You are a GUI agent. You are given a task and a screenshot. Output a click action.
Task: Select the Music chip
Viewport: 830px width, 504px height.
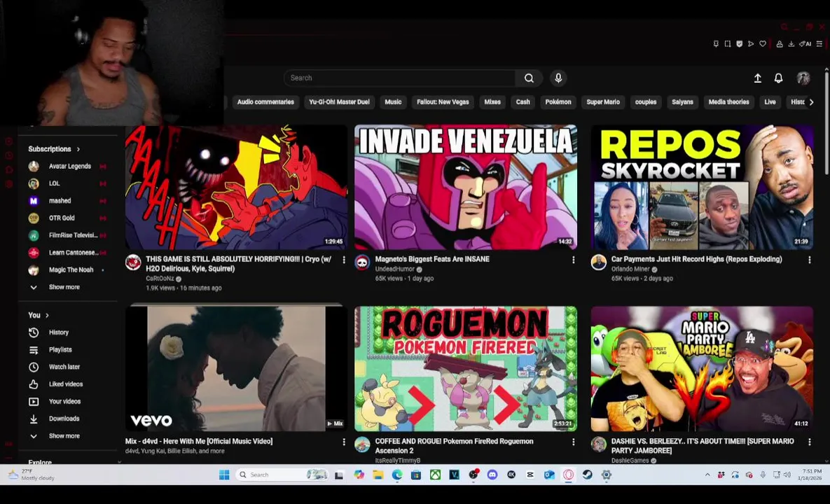393,102
